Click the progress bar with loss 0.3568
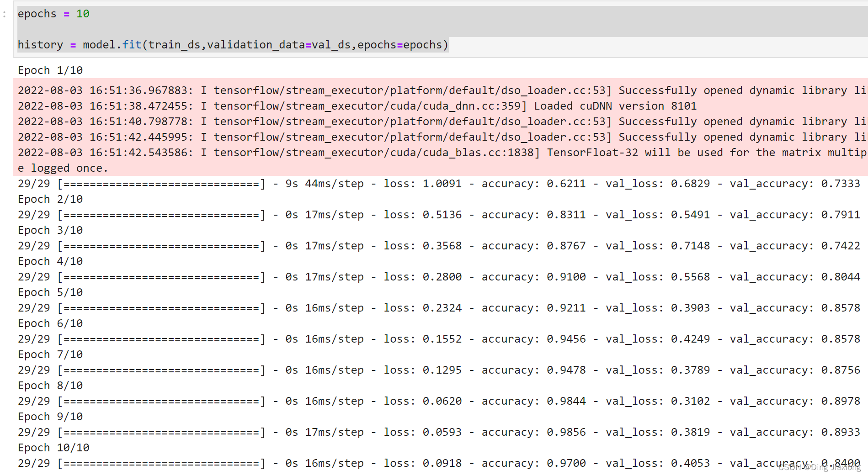 tap(161, 246)
